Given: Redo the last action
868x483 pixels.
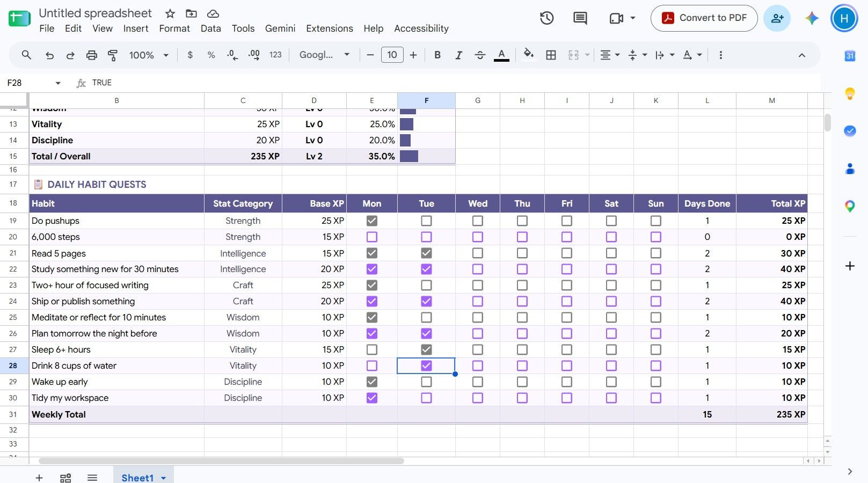Looking at the screenshot, I should tap(70, 55).
